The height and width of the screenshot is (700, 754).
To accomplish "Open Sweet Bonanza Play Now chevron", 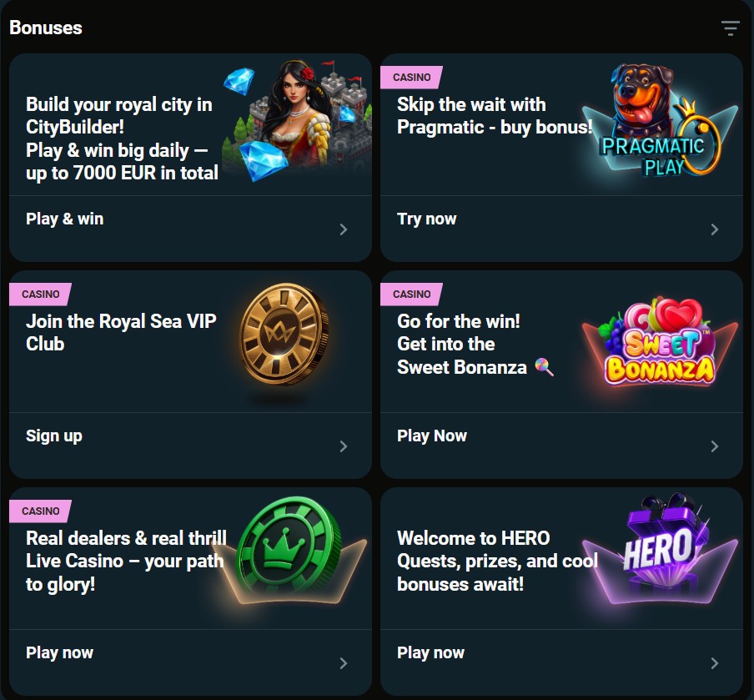I will (x=715, y=446).
